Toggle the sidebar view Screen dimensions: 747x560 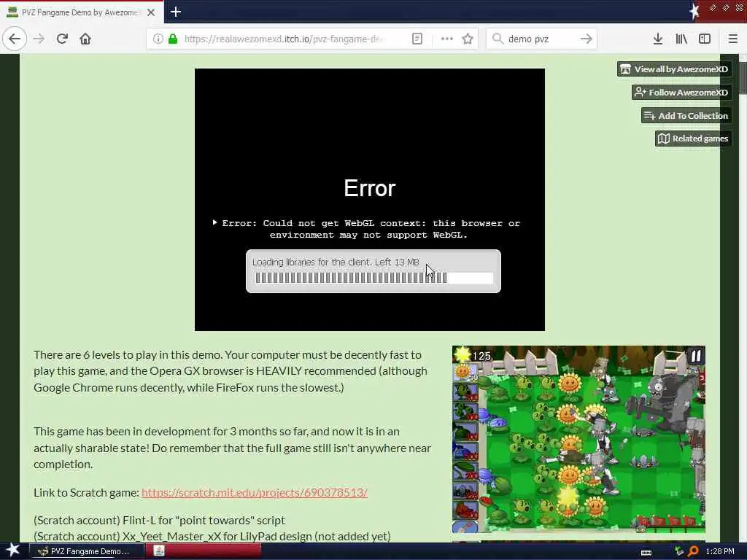coord(705,39)
